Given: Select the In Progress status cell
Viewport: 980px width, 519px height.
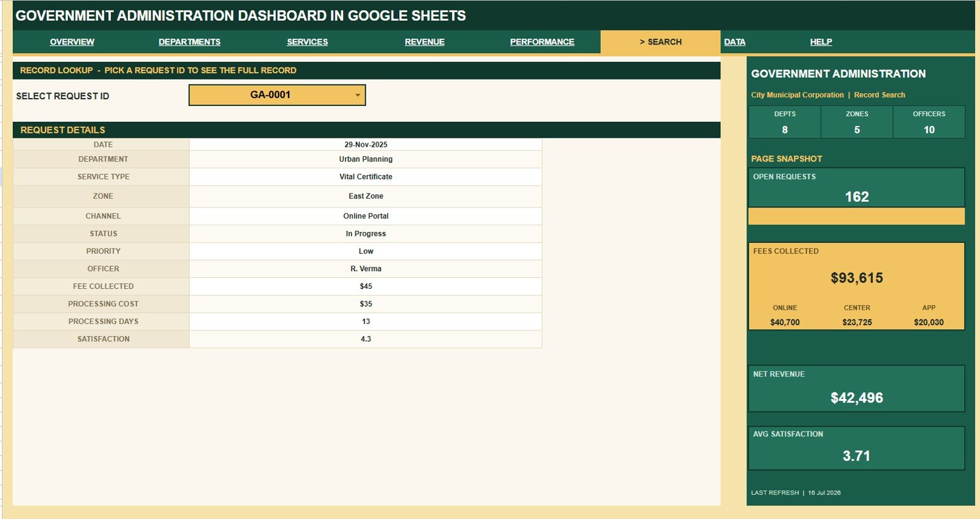Looking at the screenshot, I should 366,234.
